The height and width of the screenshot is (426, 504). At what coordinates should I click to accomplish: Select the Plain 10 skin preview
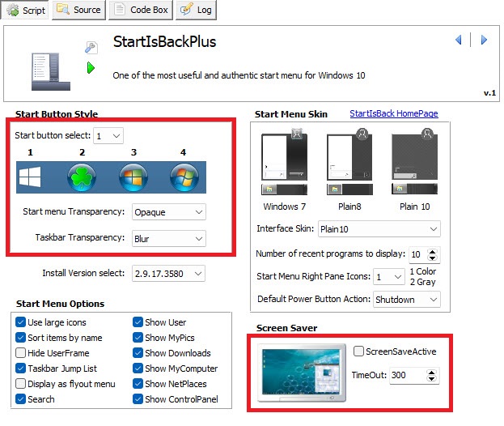(415, 162)
